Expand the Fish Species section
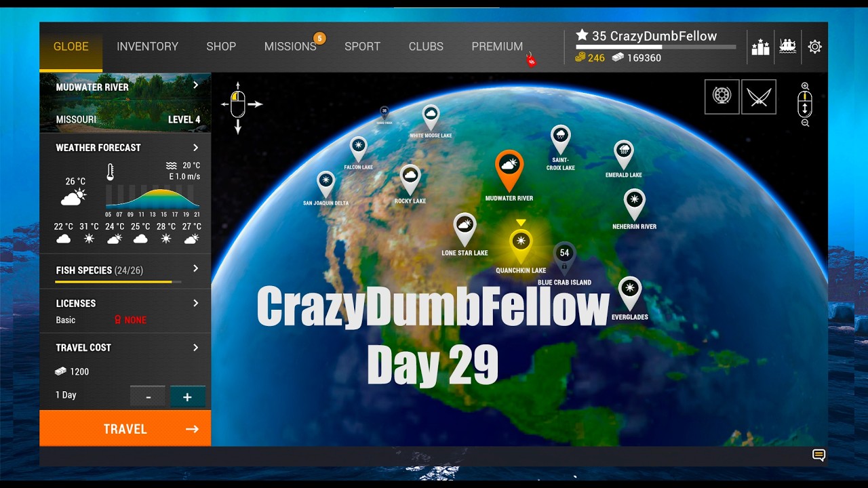This screenshot has width=868, height=488. click(x=195, y=269)
